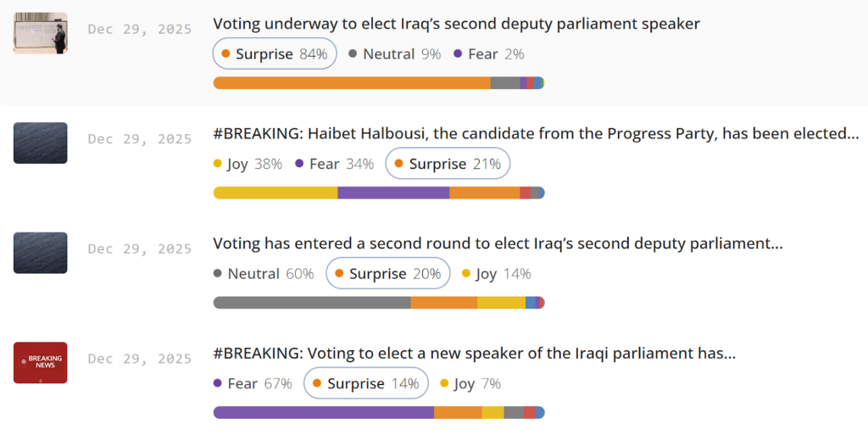Click the whiteboard thumbnail of the first article
This screenshot has height=441, width=868.
40,33
